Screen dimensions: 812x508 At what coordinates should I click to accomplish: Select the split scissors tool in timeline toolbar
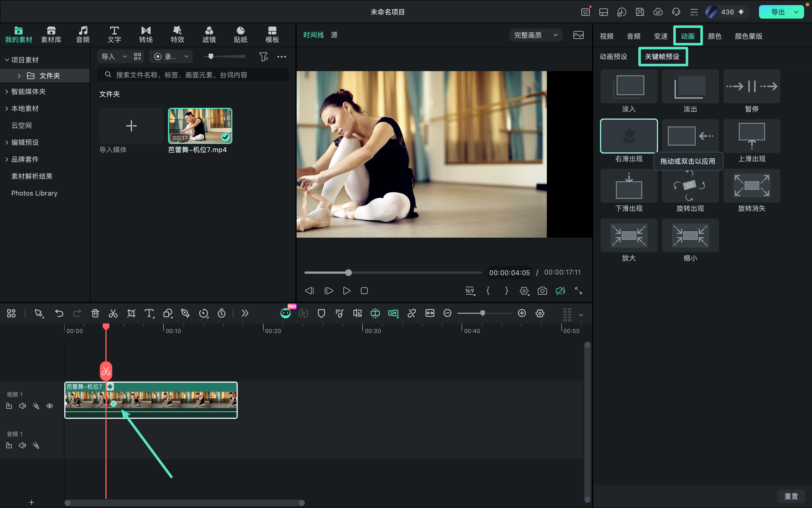coord(113,314)
